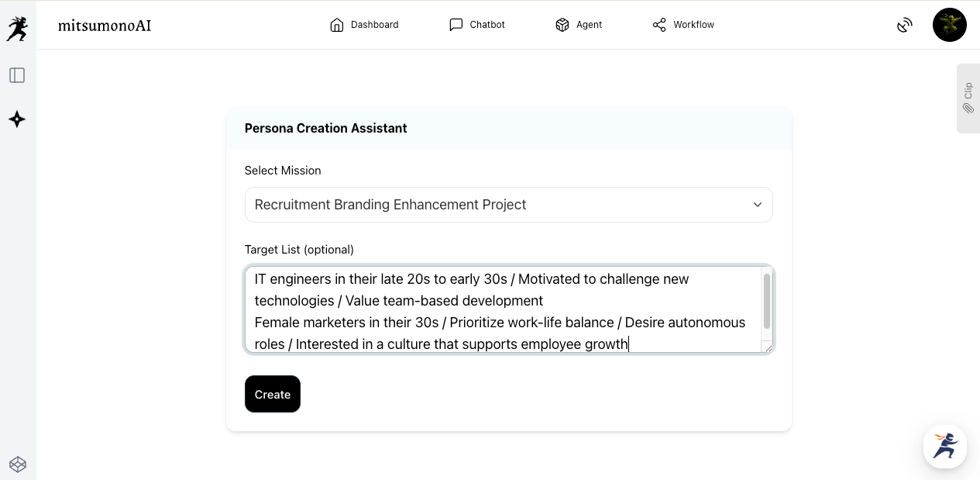Click the Target List scrollbar thumb

pyautogui.click(x=767, y=301)
